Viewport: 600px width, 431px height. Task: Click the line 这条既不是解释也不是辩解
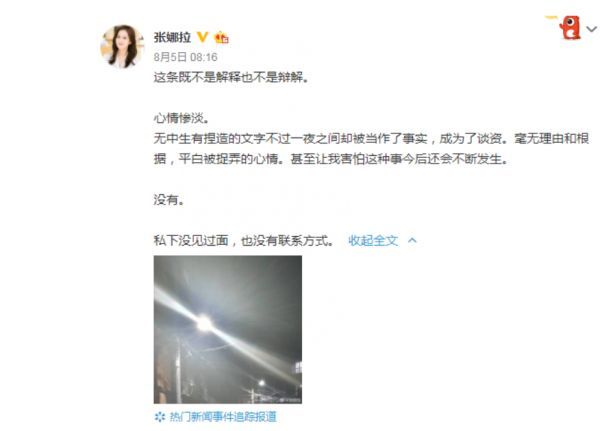click(231, 77)
